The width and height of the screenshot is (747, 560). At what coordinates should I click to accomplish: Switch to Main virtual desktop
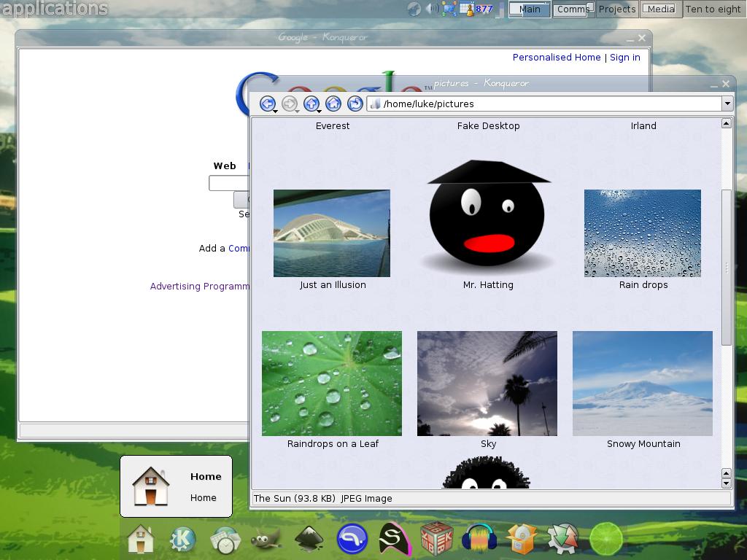click(530, 9)
